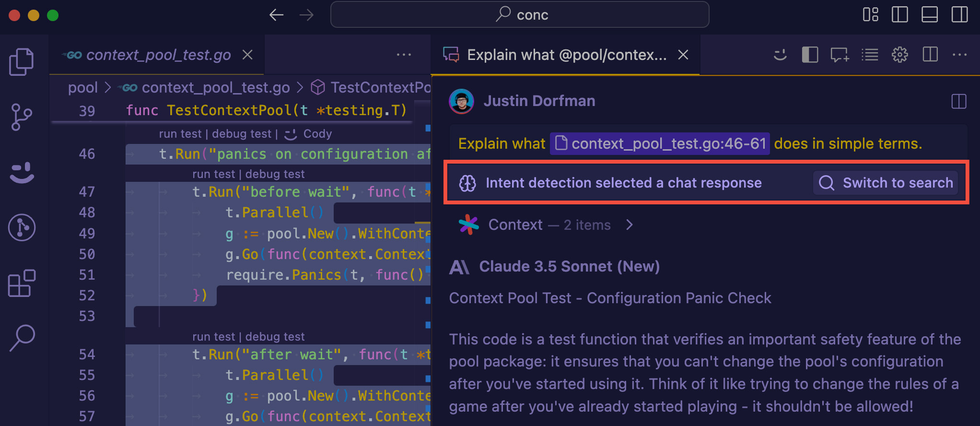
Task: Click the command center search box 'conc'
Action: click(x=520, y=15)
